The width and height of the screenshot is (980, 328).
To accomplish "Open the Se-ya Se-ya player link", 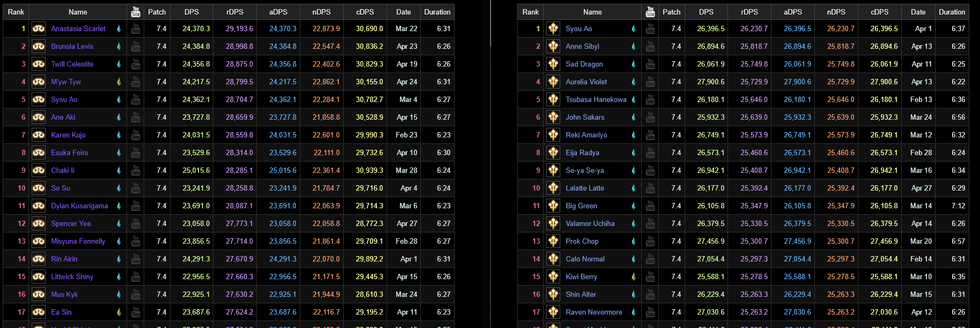I will [585, 170].
